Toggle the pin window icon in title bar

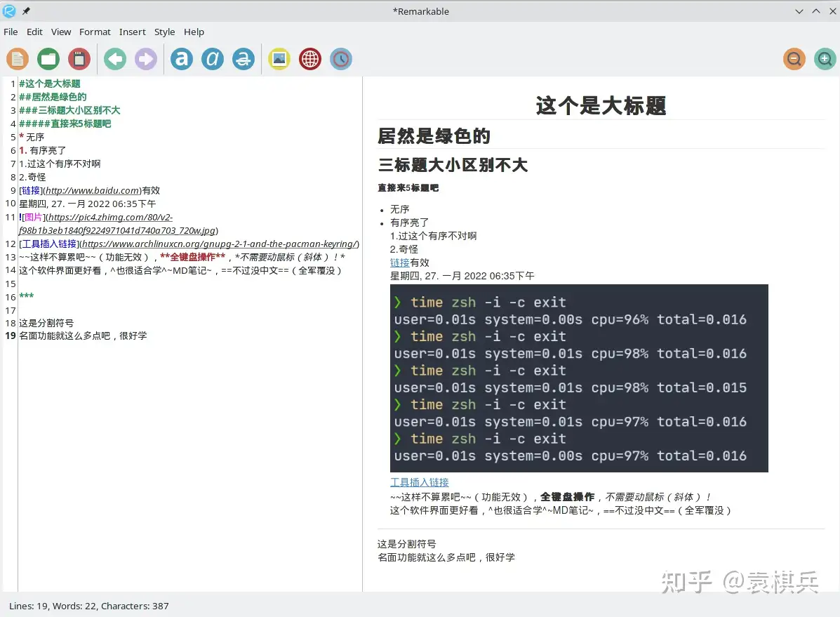click(x=26, y=11)
